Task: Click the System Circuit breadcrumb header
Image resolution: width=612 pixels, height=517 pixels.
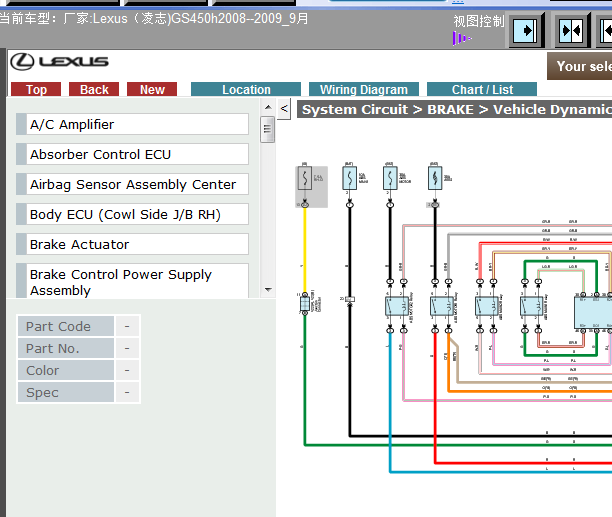Action: pyautogui.click(x=455, y=109)
